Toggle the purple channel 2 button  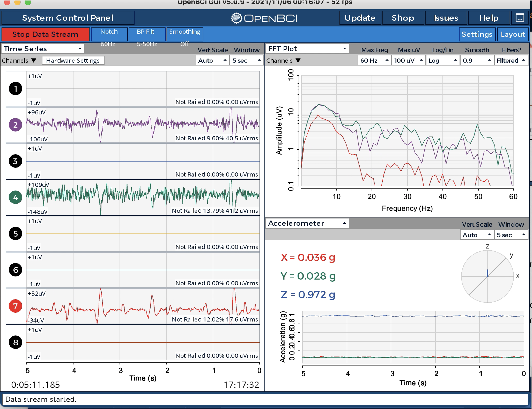pos(16,125)
